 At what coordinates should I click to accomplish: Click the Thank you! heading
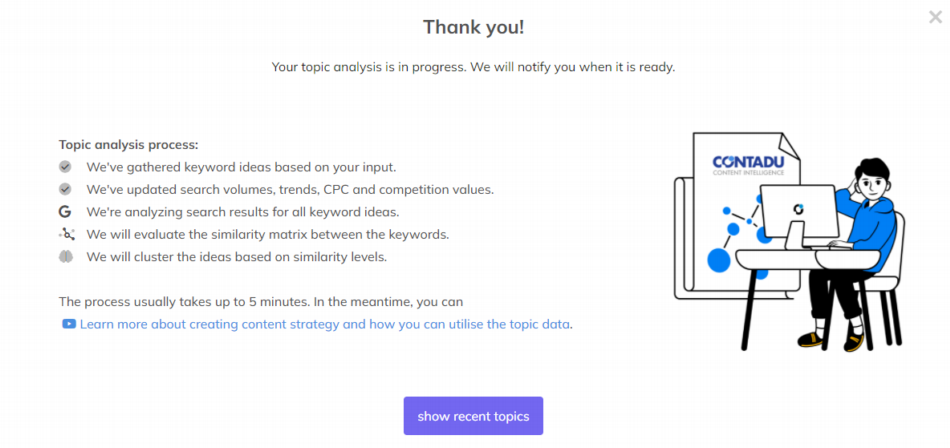[x=473, y=27]
